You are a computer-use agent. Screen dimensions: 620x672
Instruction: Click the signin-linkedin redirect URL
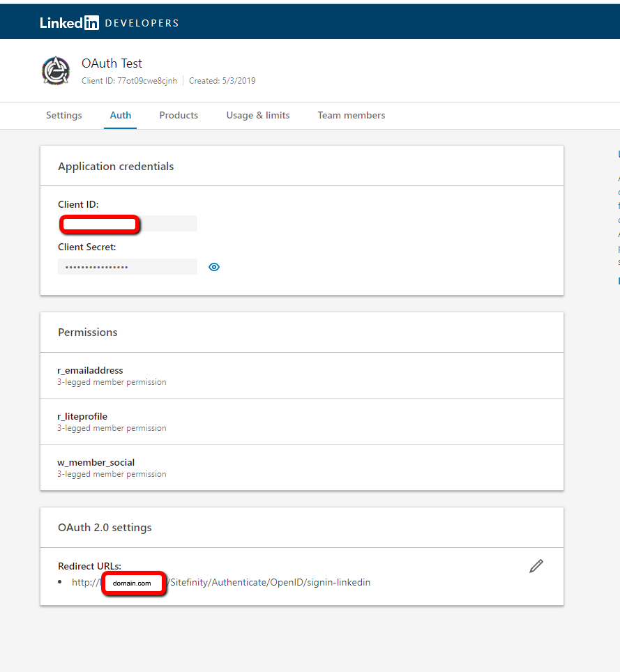point(221,583)
